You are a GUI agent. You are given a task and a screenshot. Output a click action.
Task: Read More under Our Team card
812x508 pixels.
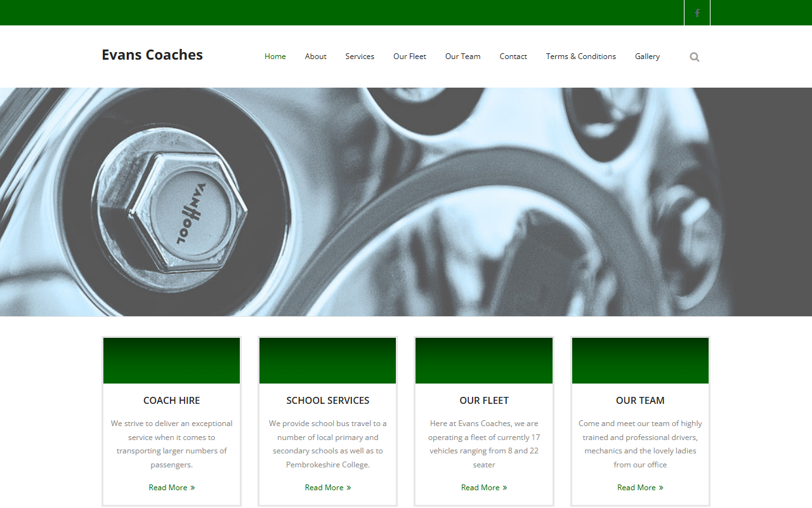(x=640, y=488)
